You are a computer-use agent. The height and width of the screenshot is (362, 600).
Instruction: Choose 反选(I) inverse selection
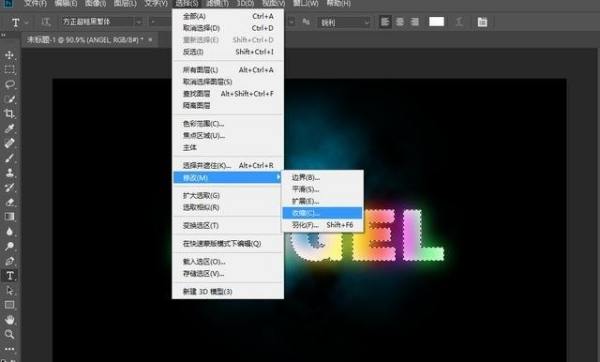(228, 52)
